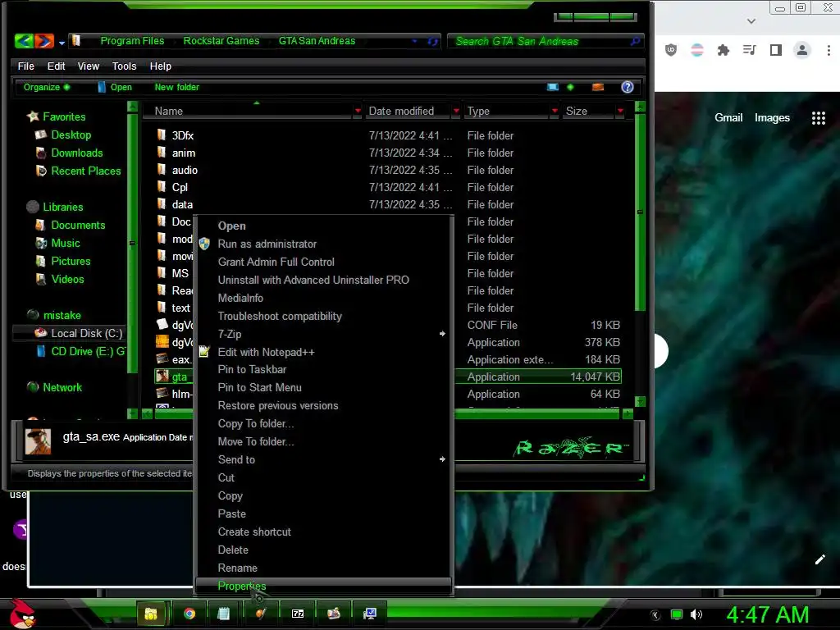The height and width of the screenshot is (630, 840).
Task: Expand the 7-Zip submenu
Action: click(323, 335)
